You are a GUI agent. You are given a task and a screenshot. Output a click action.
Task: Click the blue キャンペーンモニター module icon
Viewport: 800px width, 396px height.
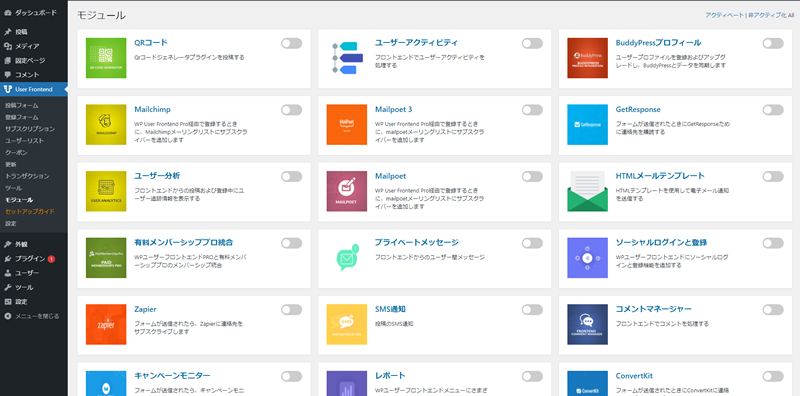[x=106, y=383]
